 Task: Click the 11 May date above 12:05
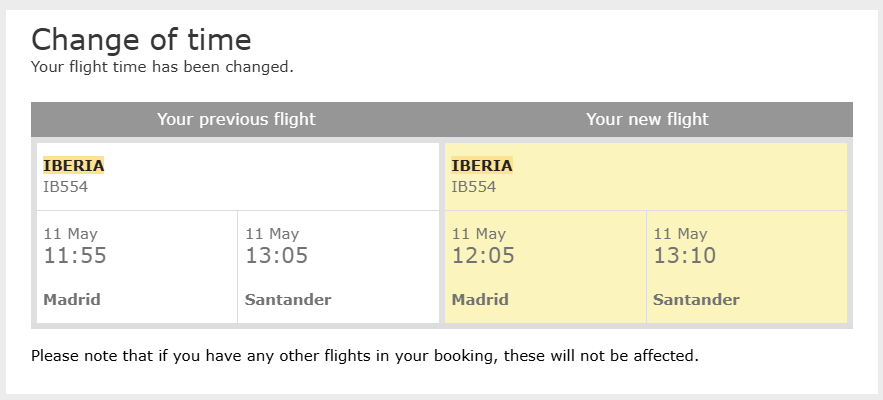click(479, 234)
